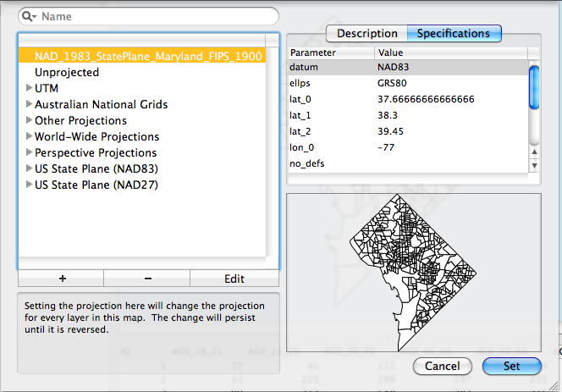
Task: Switch to the Description tab
Action: (366, 34)
